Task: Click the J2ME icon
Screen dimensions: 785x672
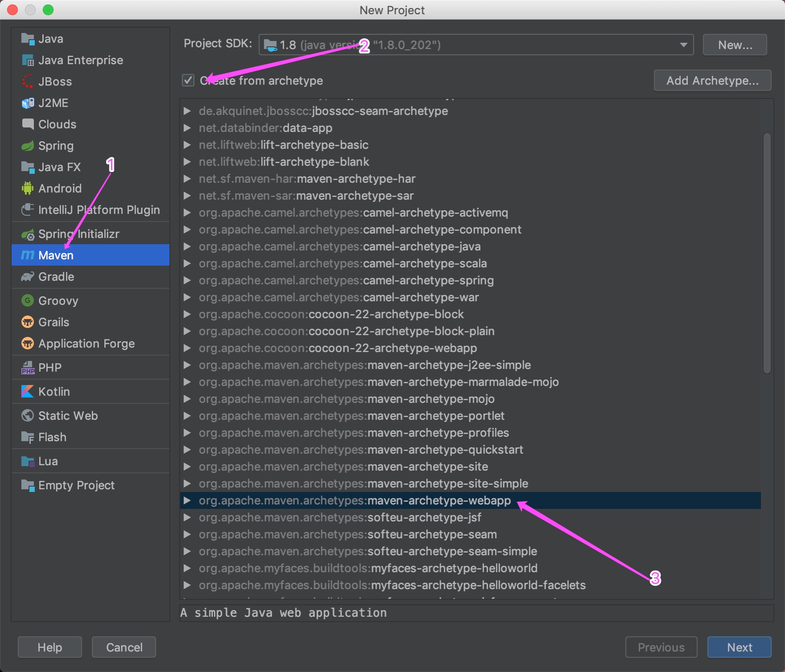Action: click(x=28, y=103)
